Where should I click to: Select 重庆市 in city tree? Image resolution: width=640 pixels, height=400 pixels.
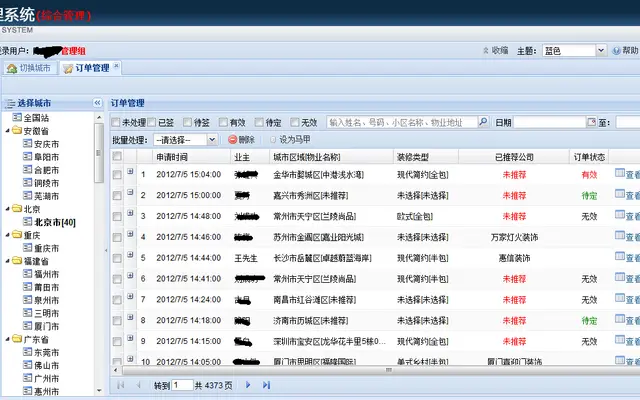[46, 248]
